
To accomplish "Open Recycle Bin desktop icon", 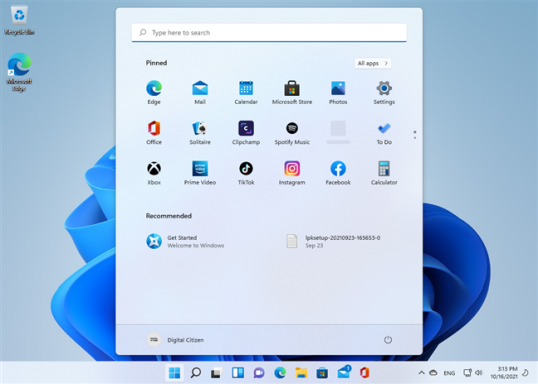I will 19,20.
